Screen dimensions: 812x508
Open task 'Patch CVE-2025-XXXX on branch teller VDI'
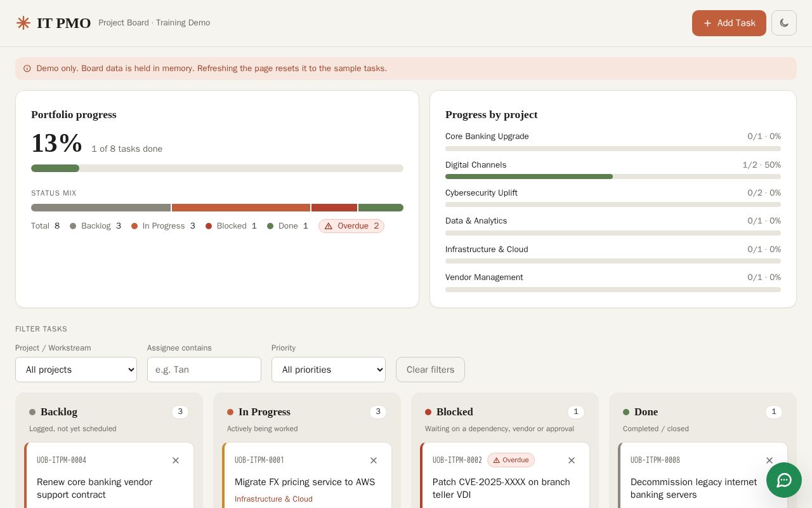(501, 488)
